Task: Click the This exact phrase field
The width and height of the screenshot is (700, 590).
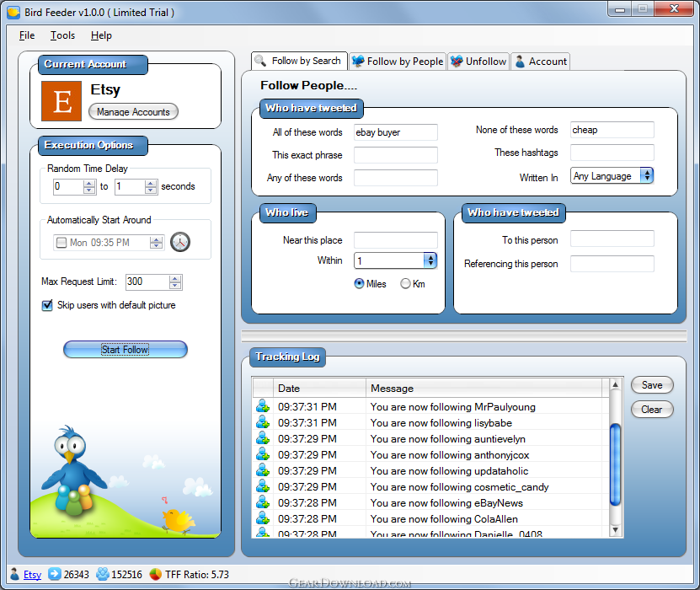Action: pos(396,155)
